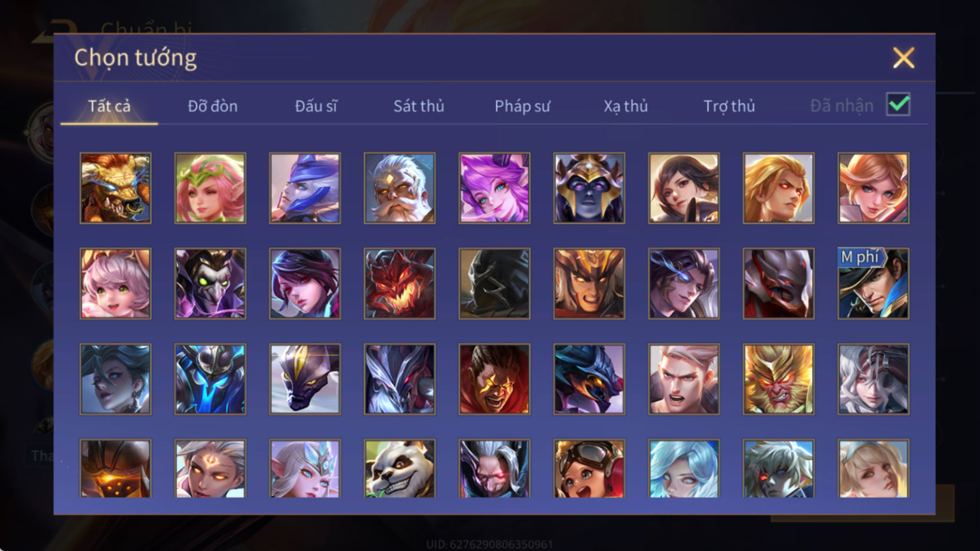Close the Chọn tướng dialog
Image resolution: width=980 pixels, height=551 pixels.
coord(903,58)
